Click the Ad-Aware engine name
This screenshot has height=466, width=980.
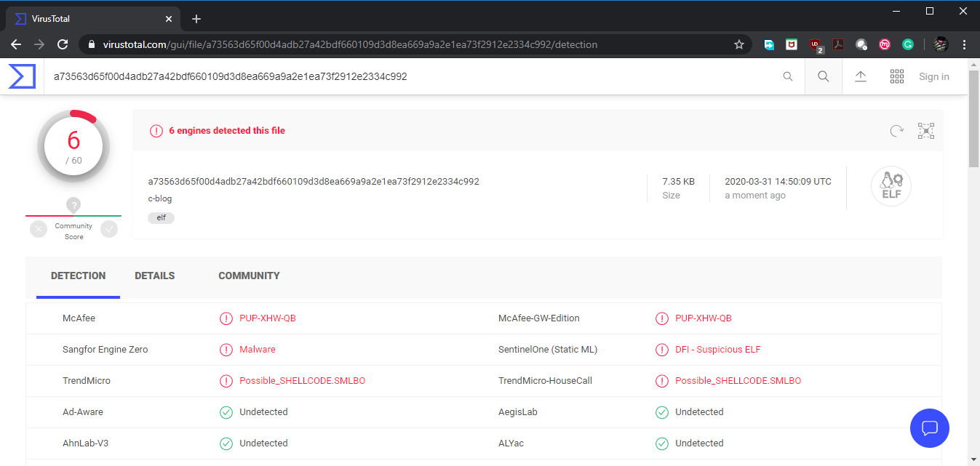pyautogui.click(x=83, y=412)
